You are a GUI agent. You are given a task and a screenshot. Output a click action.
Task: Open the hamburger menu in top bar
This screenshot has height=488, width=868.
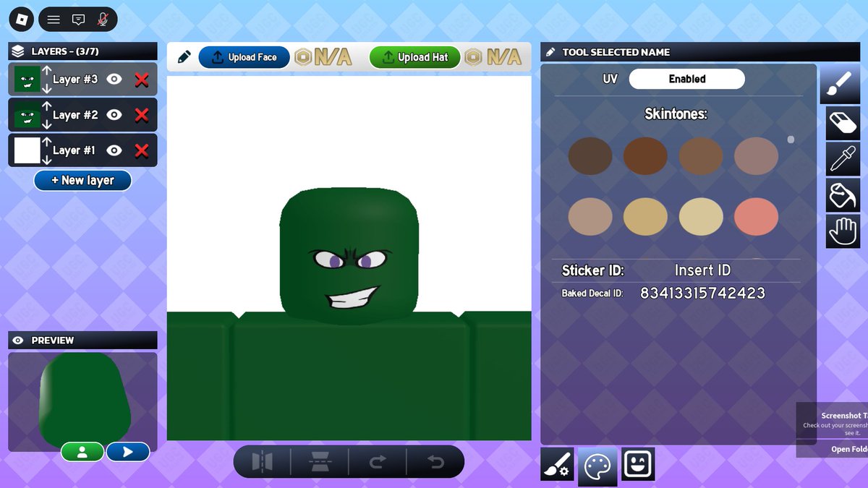[x=54, y=20]
